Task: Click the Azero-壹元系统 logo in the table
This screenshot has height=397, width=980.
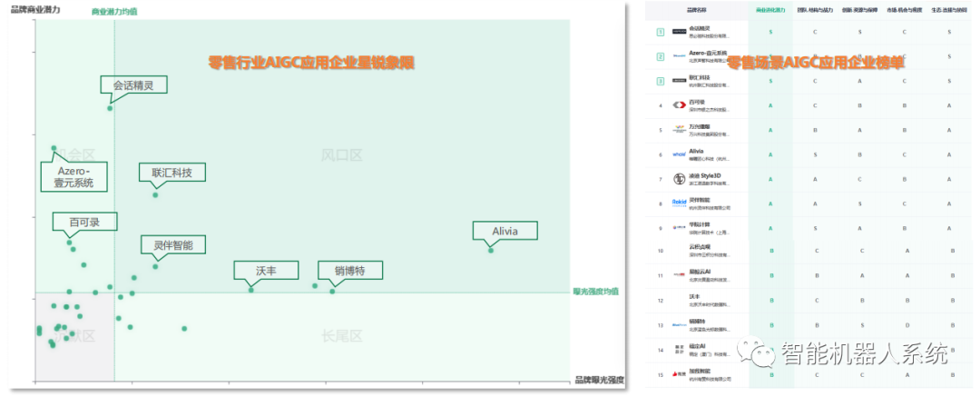Action: click(680, 56)
